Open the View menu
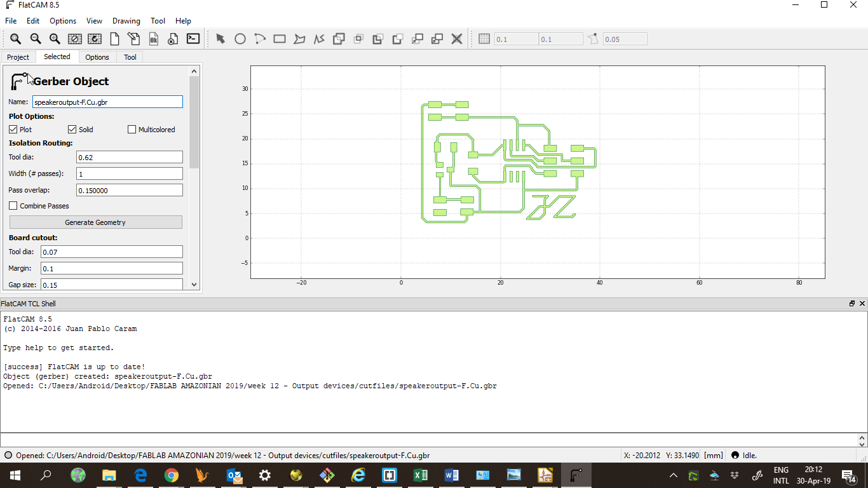Screen dimensions: 868x488 click(x=94, y=21)
